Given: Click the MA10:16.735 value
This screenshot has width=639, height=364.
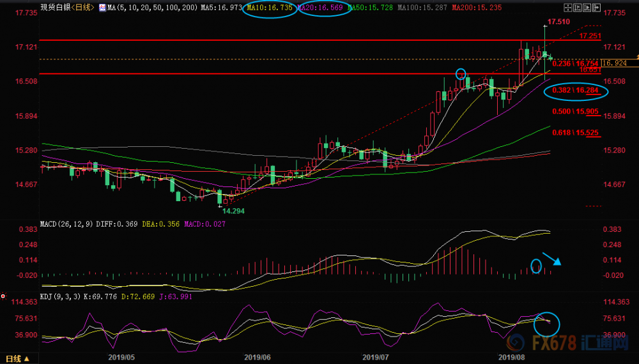Looking at the screenshot, I should [270, 8].
